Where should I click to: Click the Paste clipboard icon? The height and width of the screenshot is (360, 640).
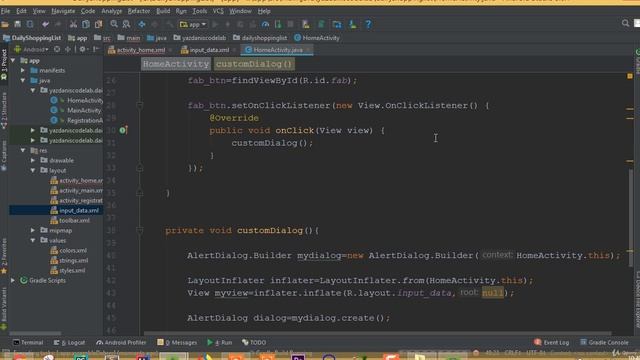click(98, 24)
